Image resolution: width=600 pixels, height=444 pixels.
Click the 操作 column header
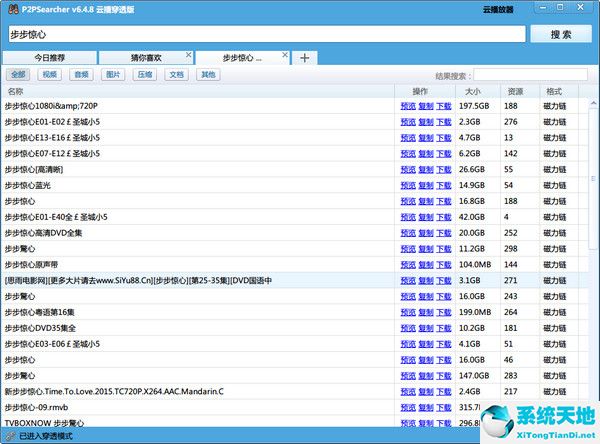[425, 91]
